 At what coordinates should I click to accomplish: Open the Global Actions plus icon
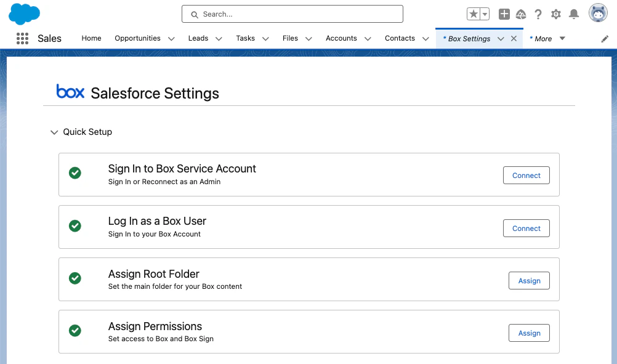click(504, 14)
